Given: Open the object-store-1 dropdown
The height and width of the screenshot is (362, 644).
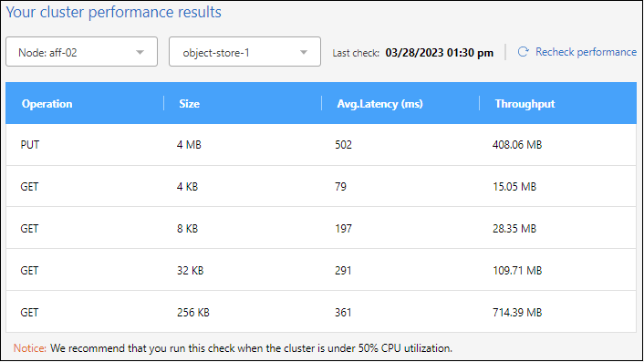Looking at the screenshot, I should pyautogui.click(x=244, y=52).
